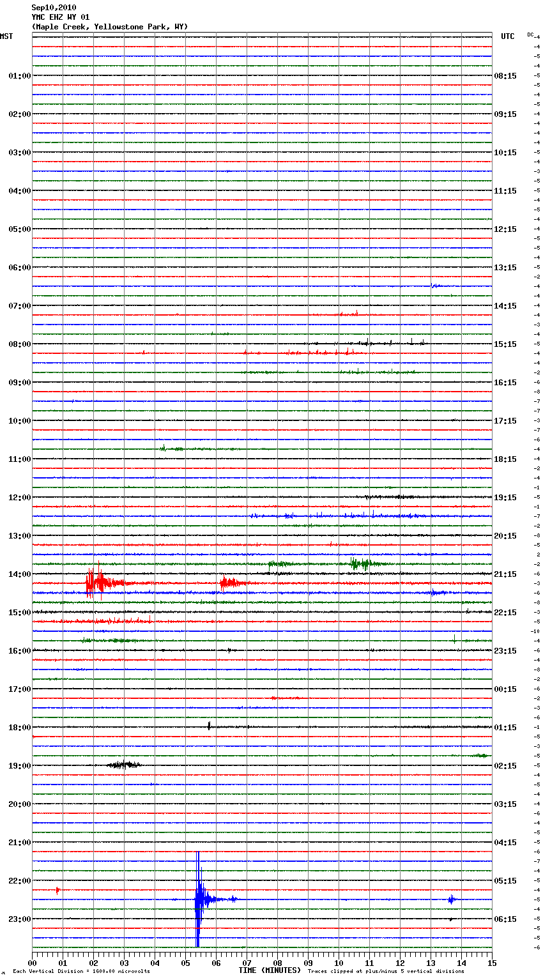This screenshot has height=980, width=543.
Task: Click the Maple Creek, Yellowstone Park, WY label
Action: 110,27
